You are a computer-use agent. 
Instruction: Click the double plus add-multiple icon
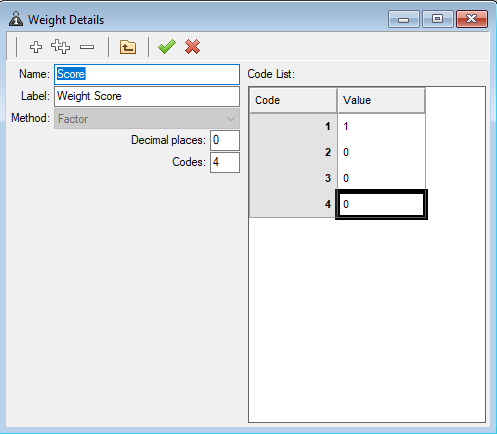[x=60, y=47]
